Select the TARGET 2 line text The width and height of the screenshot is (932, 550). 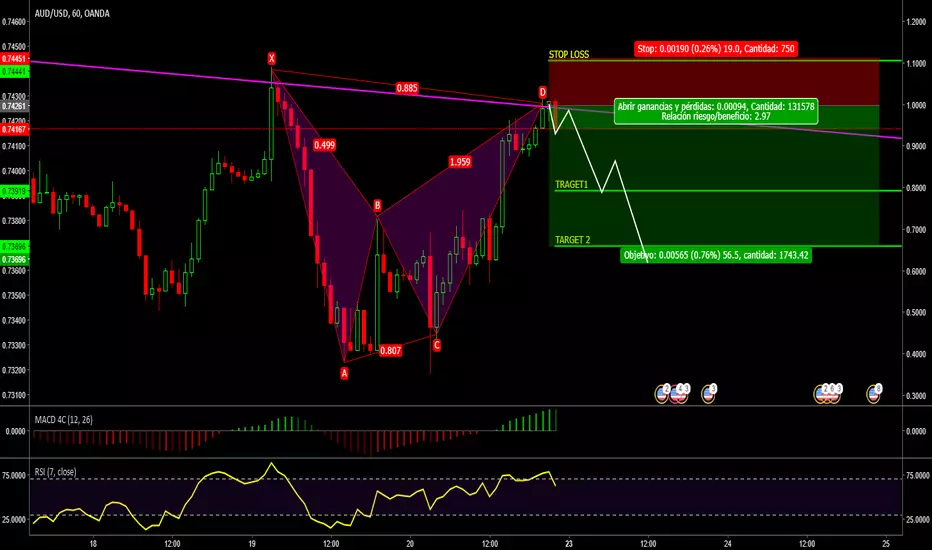pos(572,240)
